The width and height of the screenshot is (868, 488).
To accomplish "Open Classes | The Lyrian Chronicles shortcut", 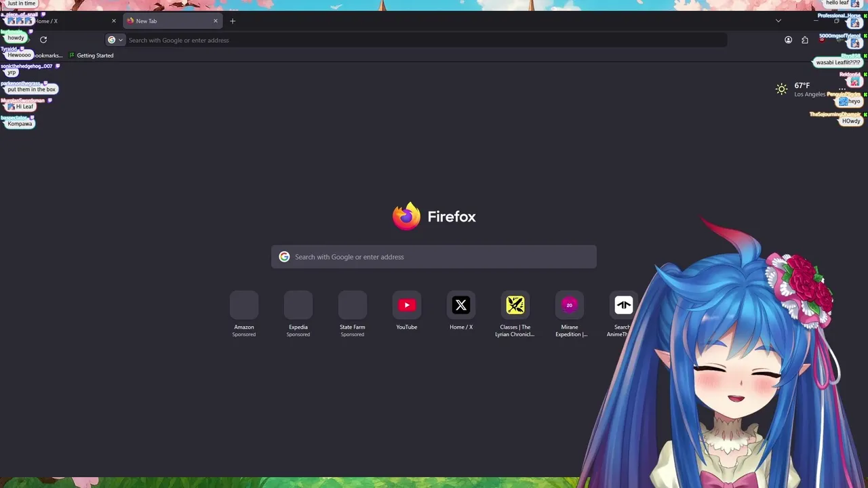I will (x=515, y=305).
